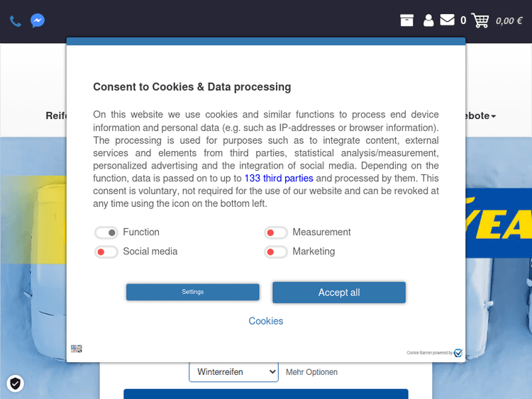The height and width of the screenshot is (399, 532).
Task: Follow the Cookies link
Action: point(266,321)
